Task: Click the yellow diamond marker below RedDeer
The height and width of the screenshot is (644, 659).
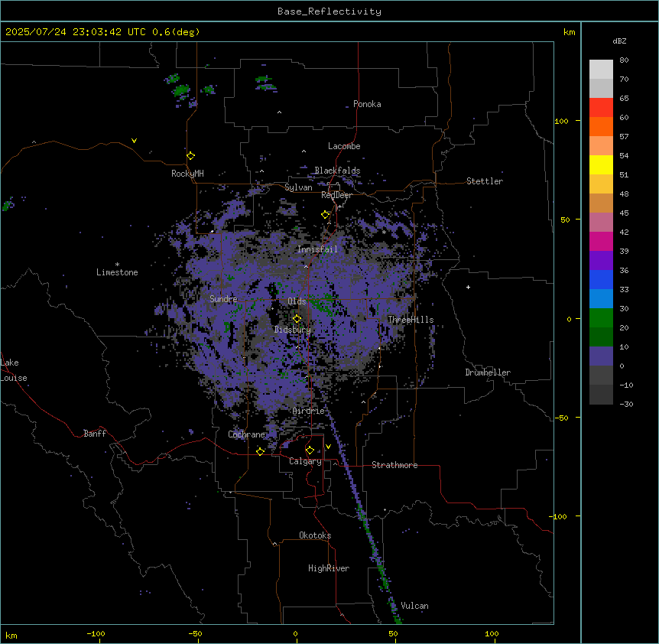Action: pyautogui.click(x=326, y=215)
